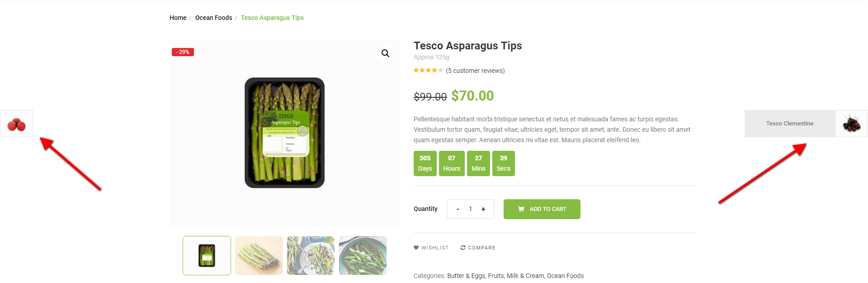868x283 pixels.
Task: Click the cart icon on the Add to Cart button
Action: pyautogui.click(x=521, y=209)
